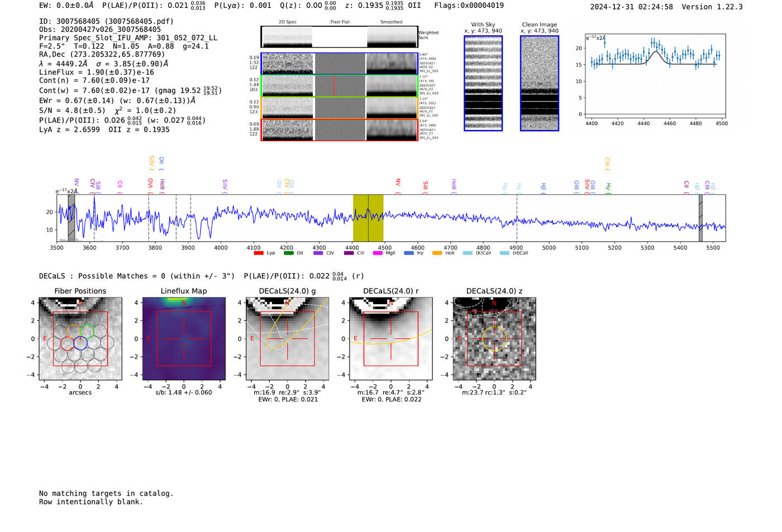Click the yellow aperture circle in DECaLS z
Viewport: 782px width, 532px height.
pos(494,339)
